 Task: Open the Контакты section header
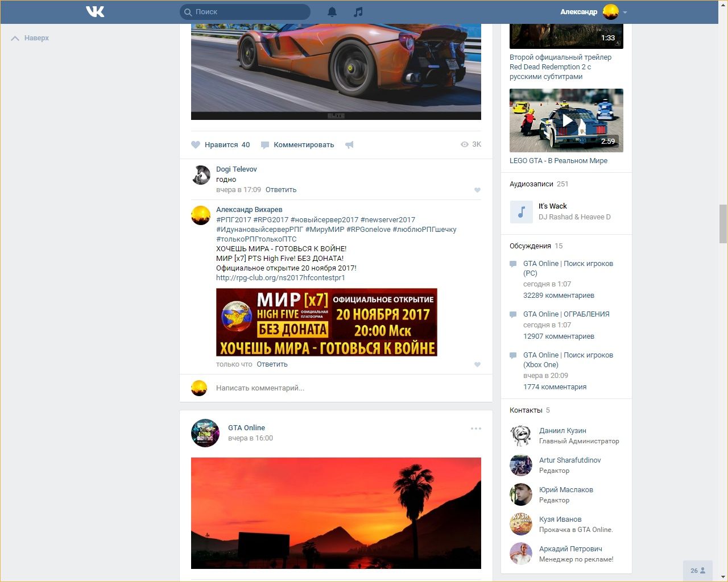pos(526,410)
